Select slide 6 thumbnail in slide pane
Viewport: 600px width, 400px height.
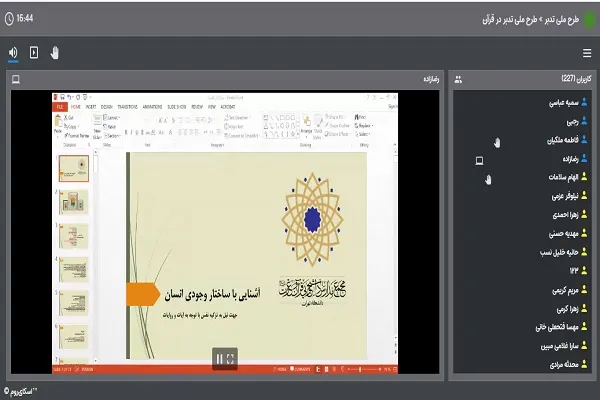74,337
